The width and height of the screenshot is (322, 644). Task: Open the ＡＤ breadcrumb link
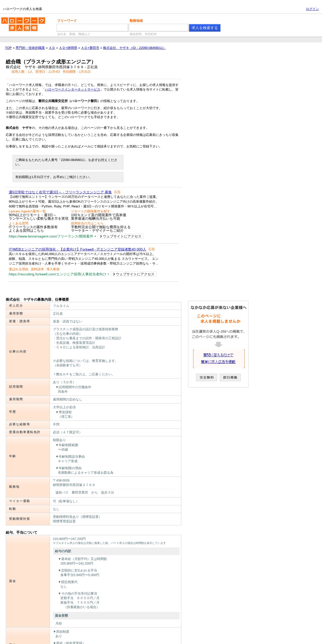pyautogui.click(x=52, y=48)
